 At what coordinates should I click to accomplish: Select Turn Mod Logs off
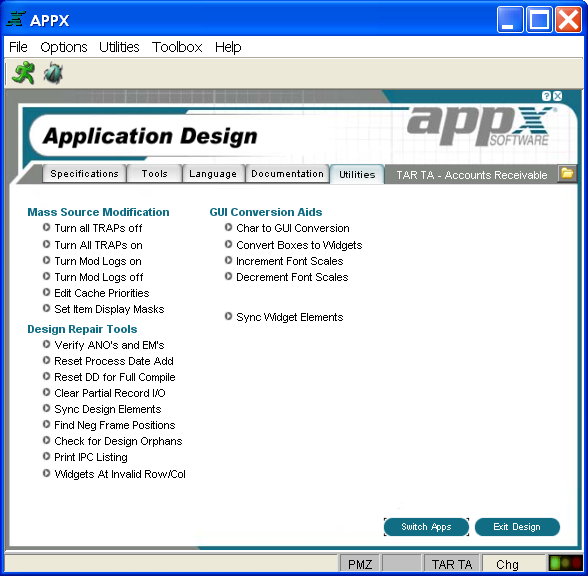pyautogui.click(x=99, y=277)
